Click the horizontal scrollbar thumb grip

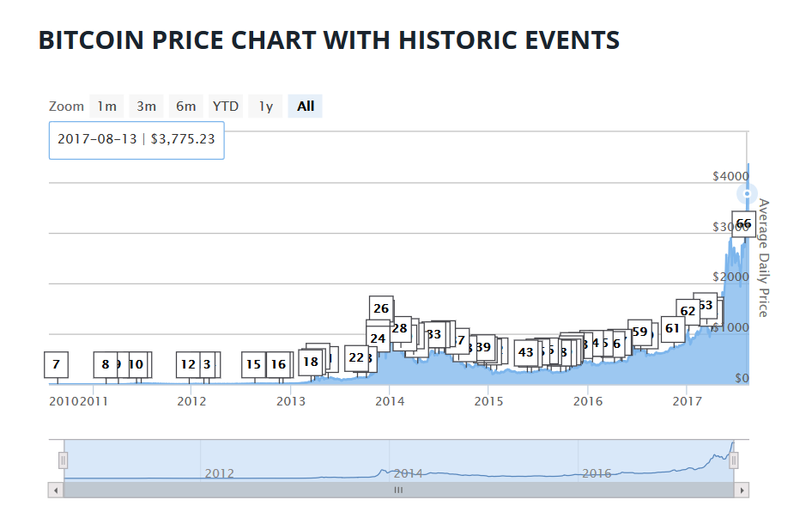[x=398, y=490]
